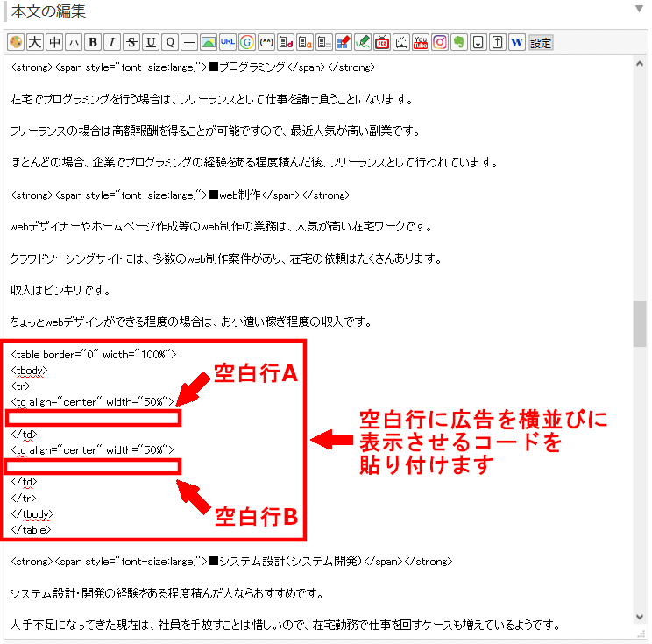652x644 pixels.
Task: Click the editor scrollbar down arrow
Action: (x=640, y=618)
